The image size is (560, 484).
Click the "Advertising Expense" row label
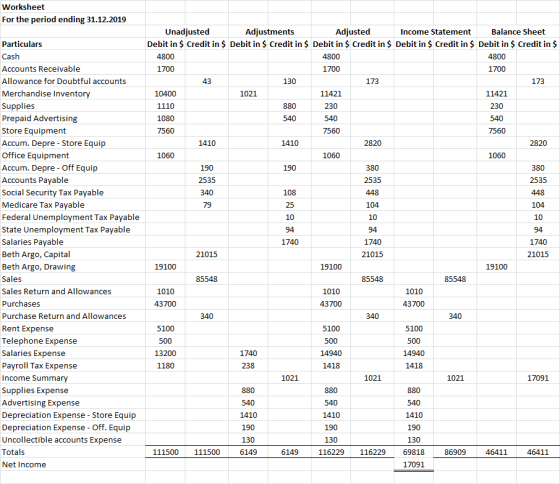40,403
